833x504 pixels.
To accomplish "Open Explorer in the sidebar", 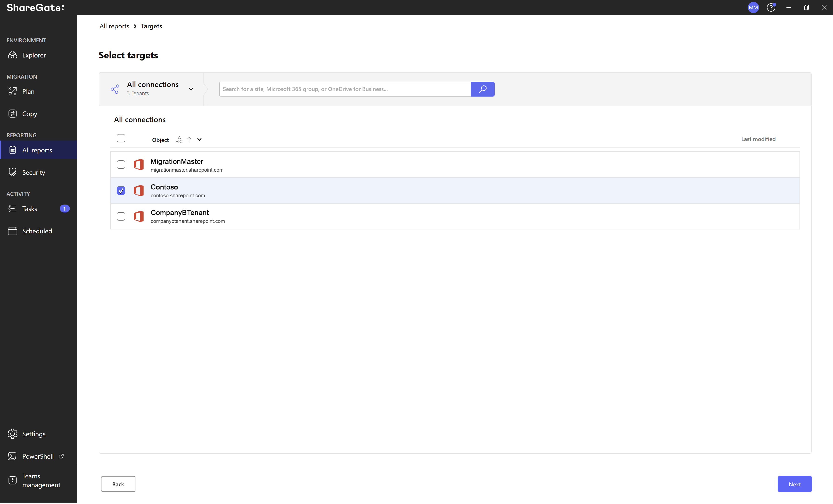I will pyautogui.click(x=39, y=55).
